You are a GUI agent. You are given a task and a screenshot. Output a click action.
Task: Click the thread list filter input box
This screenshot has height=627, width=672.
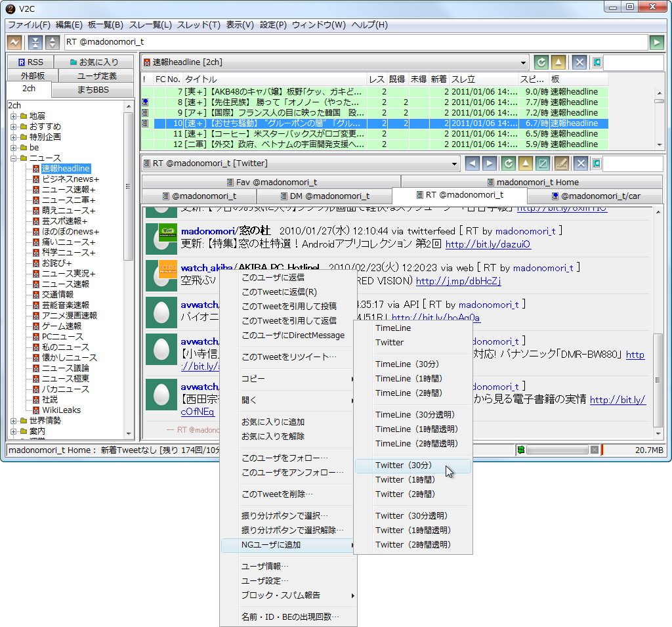coord(633,62)
